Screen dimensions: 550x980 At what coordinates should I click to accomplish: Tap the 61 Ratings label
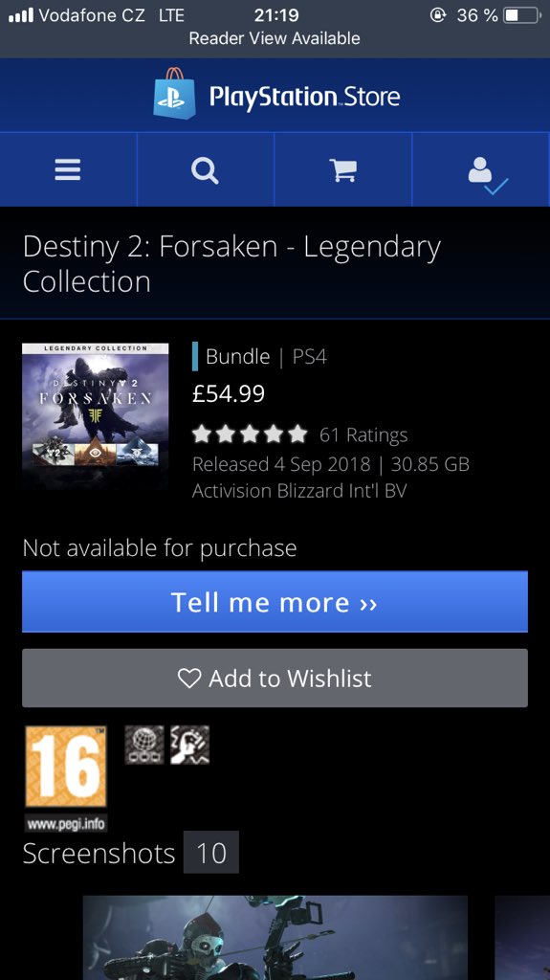pyautogui.click(x=363, y=434)
